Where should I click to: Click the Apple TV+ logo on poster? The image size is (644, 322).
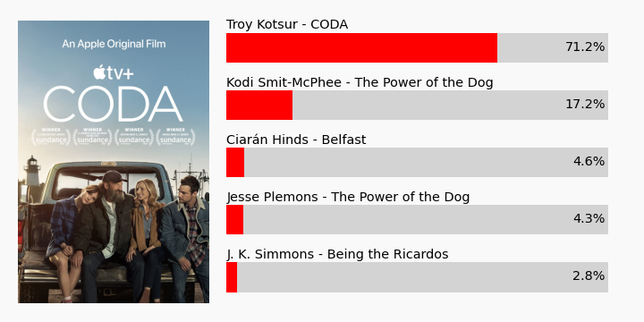coord(114,72)
